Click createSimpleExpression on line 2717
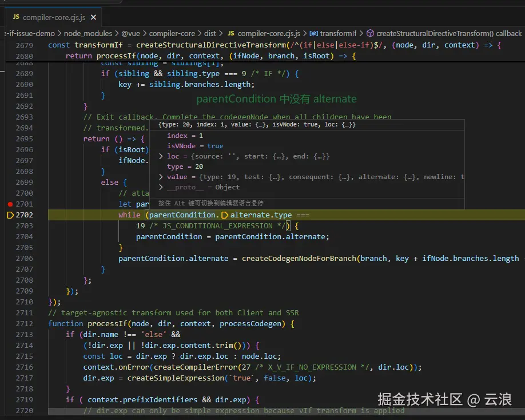 click(176, 378)
